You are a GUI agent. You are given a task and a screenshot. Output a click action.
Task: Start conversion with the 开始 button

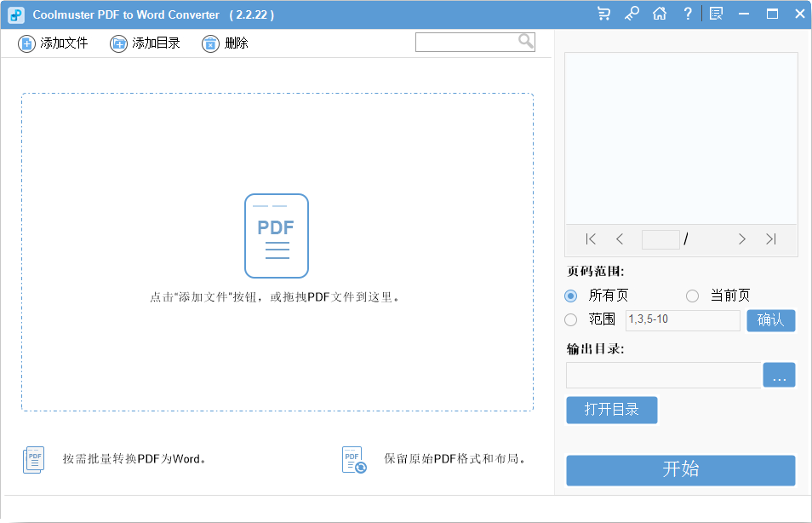coord(680,470)
